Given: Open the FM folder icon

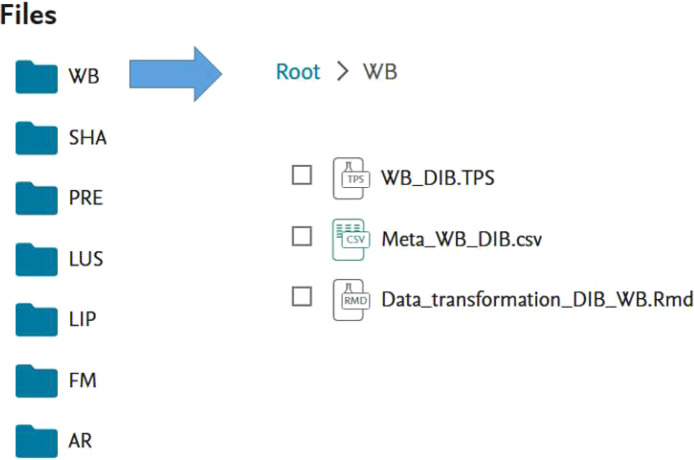Looking at the screenshot, I should (x=36, y=381).
